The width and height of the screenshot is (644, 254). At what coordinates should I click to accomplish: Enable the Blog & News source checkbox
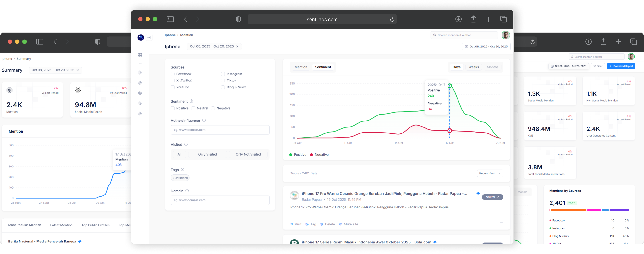tap(223, 87)
